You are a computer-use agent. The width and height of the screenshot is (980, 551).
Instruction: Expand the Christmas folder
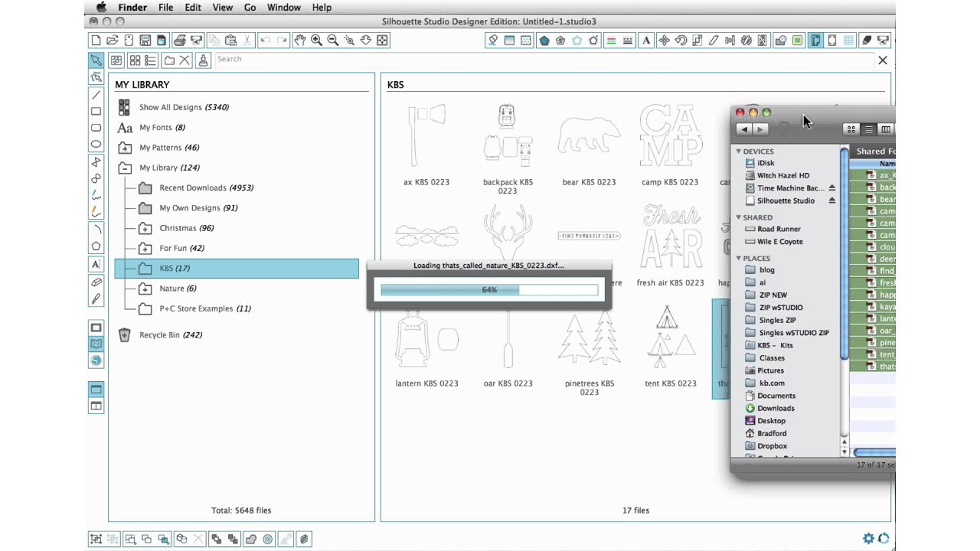pos(145,228)
